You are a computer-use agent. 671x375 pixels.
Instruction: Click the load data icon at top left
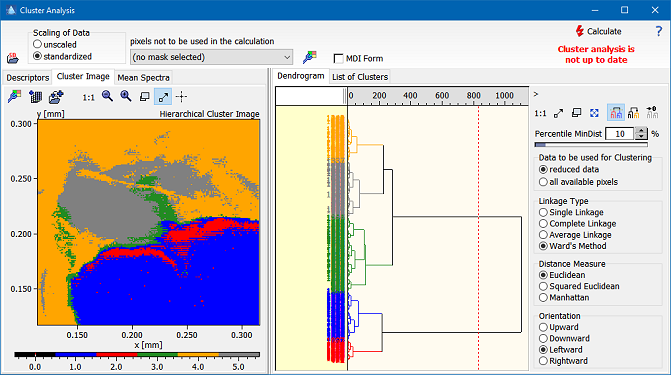pyautogui.click(x=12, y=58)
